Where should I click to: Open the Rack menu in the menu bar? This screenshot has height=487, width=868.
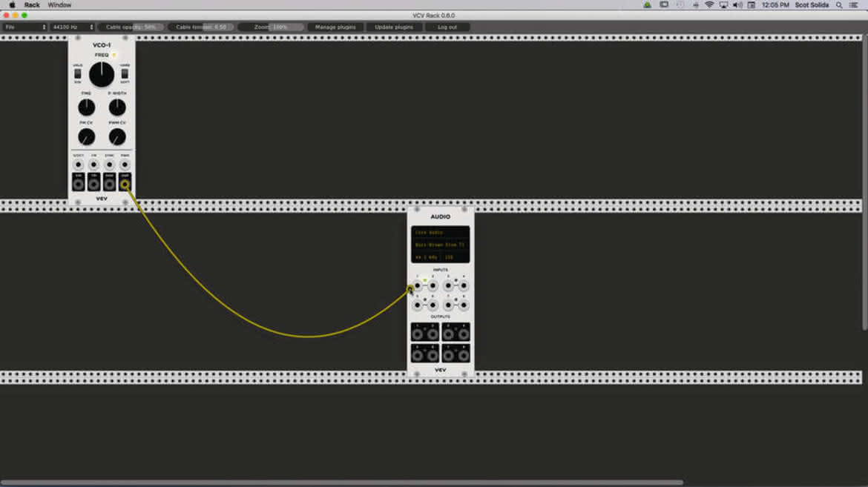(x=32, y=5)
